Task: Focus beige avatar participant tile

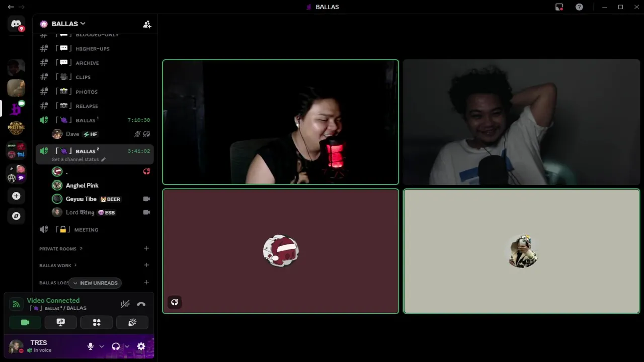Action: (x=522, y=251)
